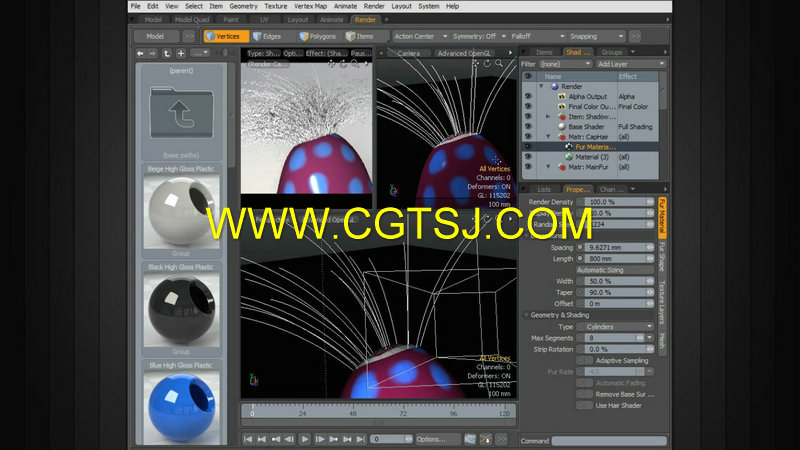Image resolution: width=800 pixels, height=450 pixels.
Task: Click the Options... button in timeline
Action: (x=437, y=439)
